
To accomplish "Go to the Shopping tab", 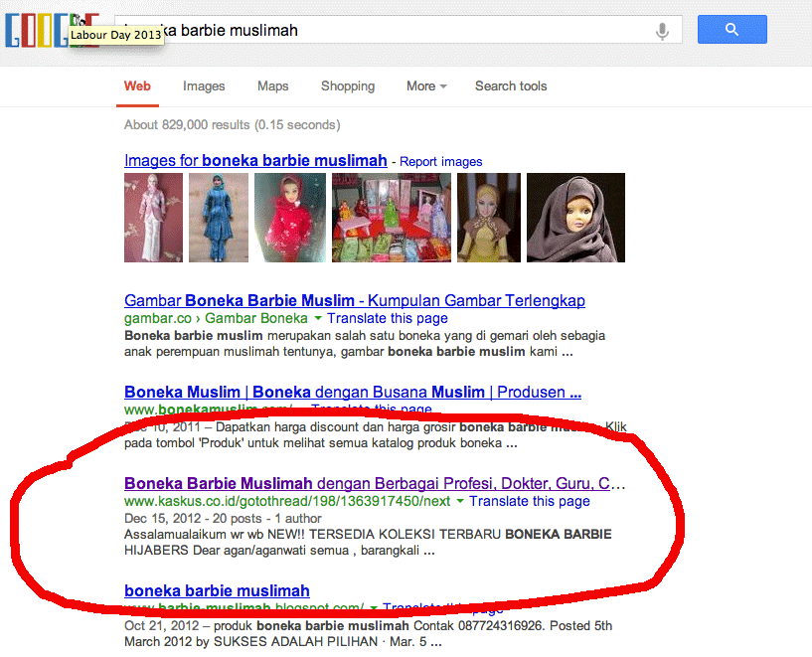I will pos(348,85).
